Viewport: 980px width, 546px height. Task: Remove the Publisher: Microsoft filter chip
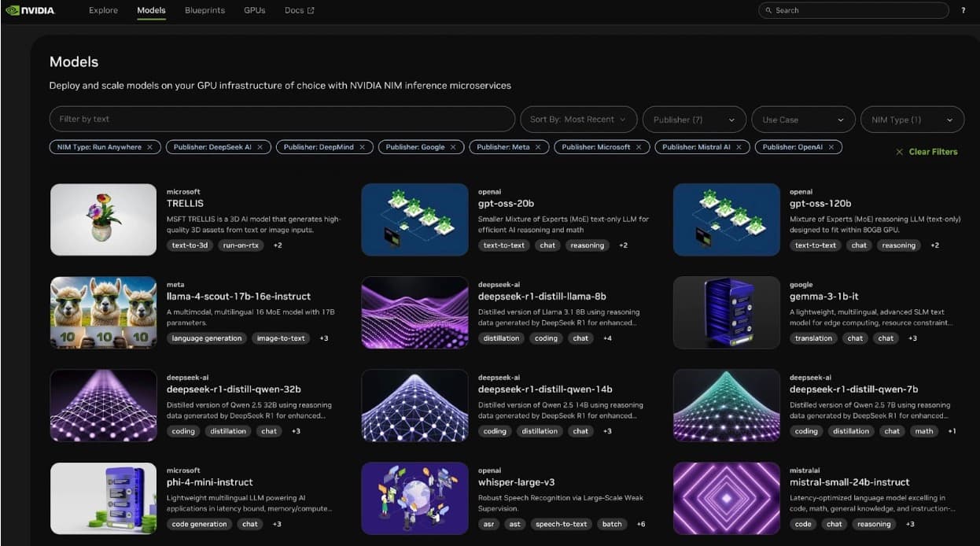639,147
